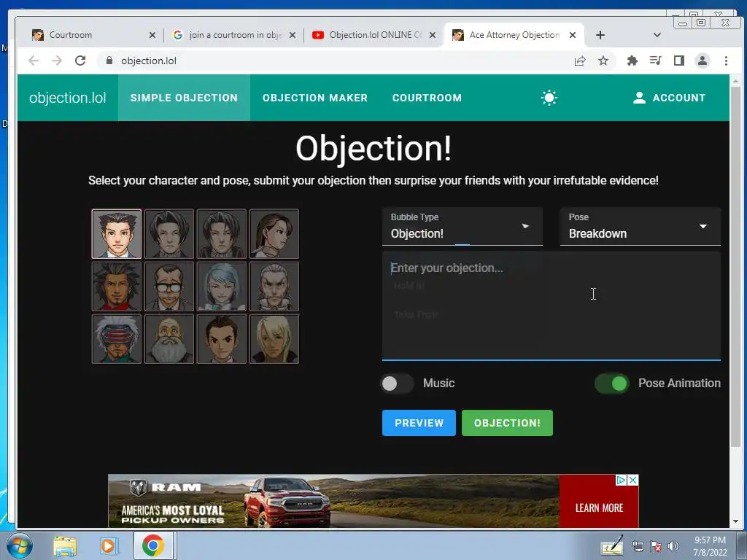Screen dimensions: 747x560
Task: Select the blue-haired woman character portrait
Action: [x=222, y=286]
